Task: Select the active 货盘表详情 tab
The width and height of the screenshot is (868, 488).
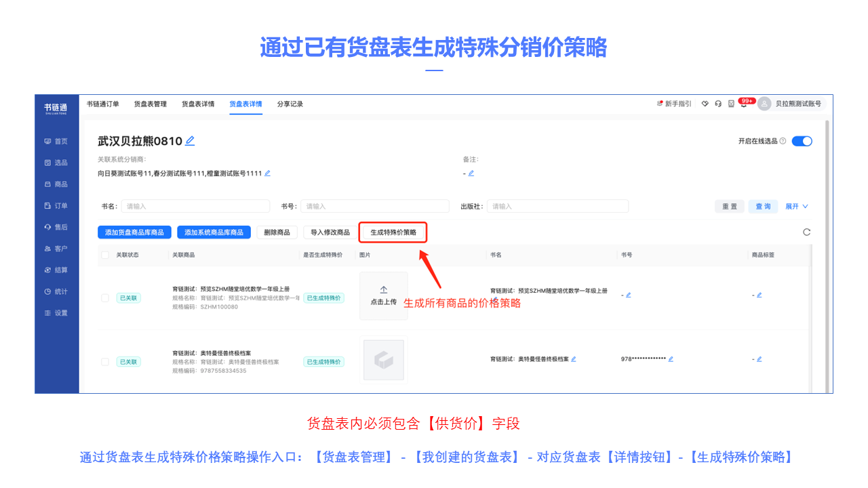Action: [x=245, y=104]
